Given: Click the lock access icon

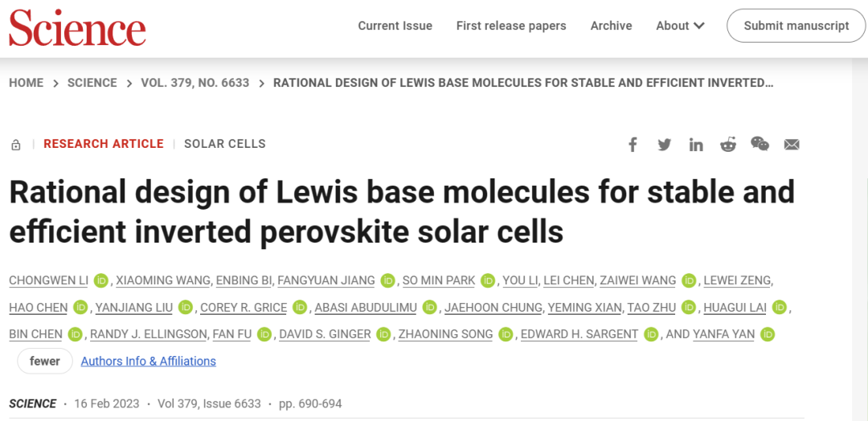Looking at the screenshot, I should click(x=16, y=145).
